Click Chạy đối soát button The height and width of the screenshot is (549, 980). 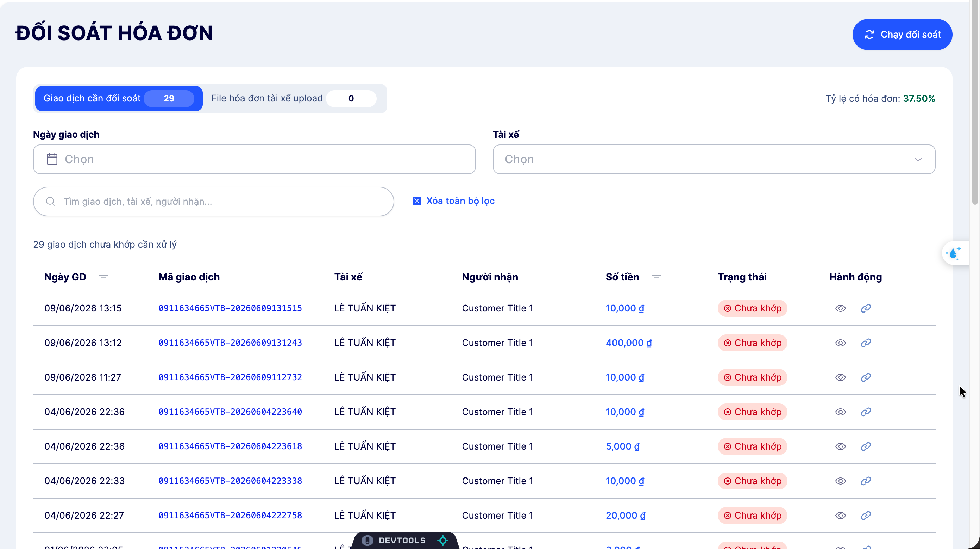tap(902, 34)
